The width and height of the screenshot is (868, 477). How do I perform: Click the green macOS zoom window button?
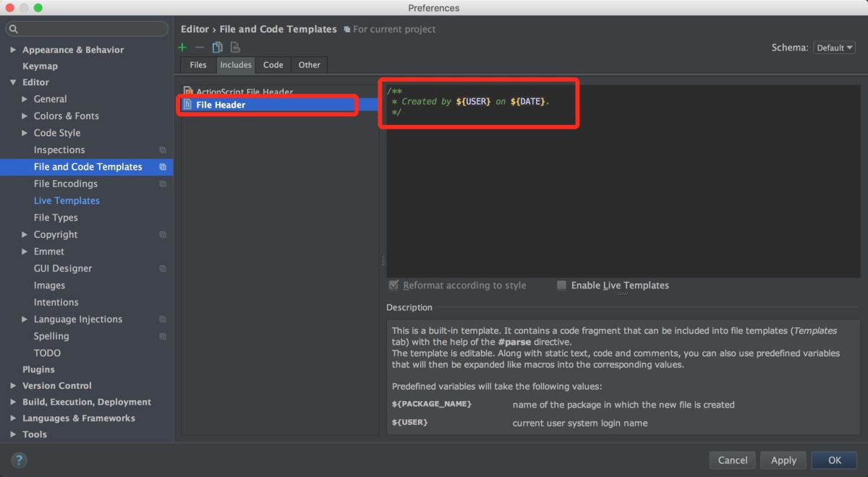coord(38,8)
